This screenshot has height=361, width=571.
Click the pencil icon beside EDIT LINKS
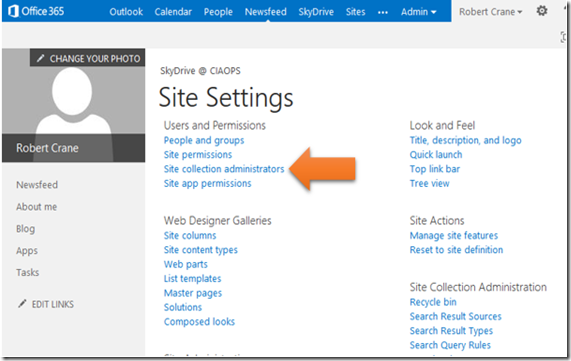(22, 303)
